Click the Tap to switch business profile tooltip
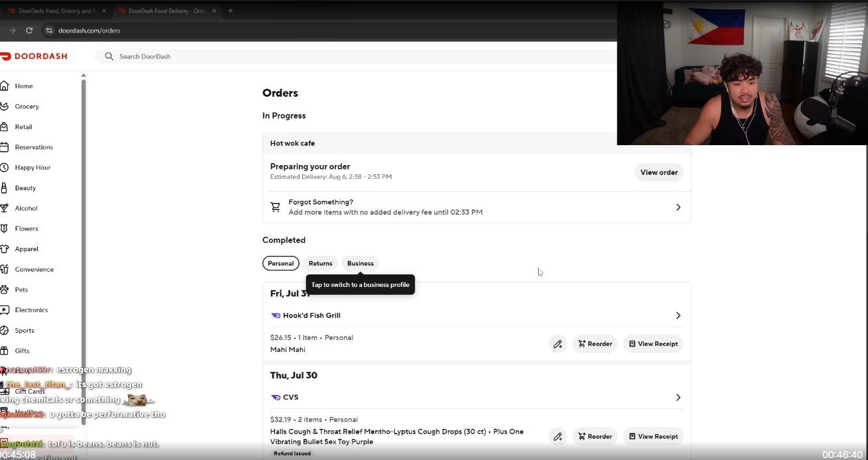 pos(360,285)
